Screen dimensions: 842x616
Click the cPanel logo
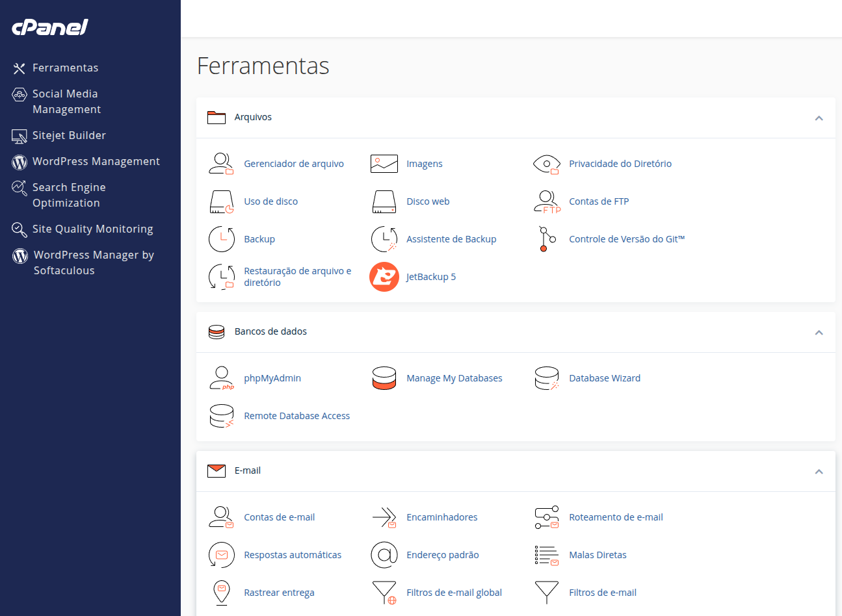50,27
